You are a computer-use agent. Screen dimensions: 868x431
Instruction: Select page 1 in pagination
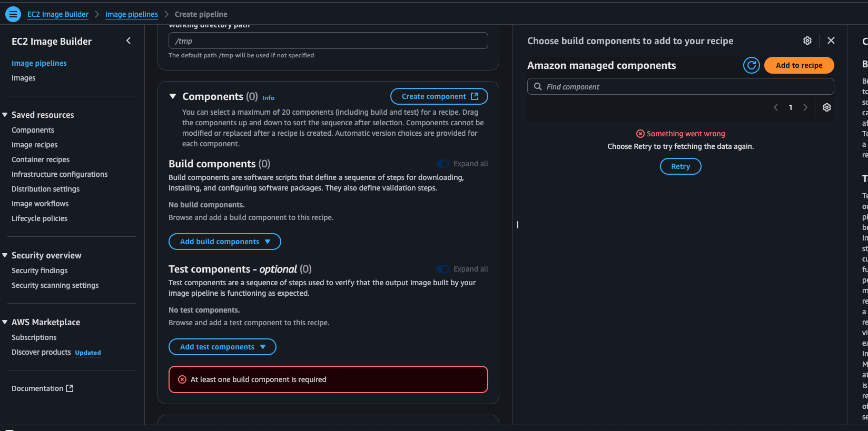coord(791,107)
